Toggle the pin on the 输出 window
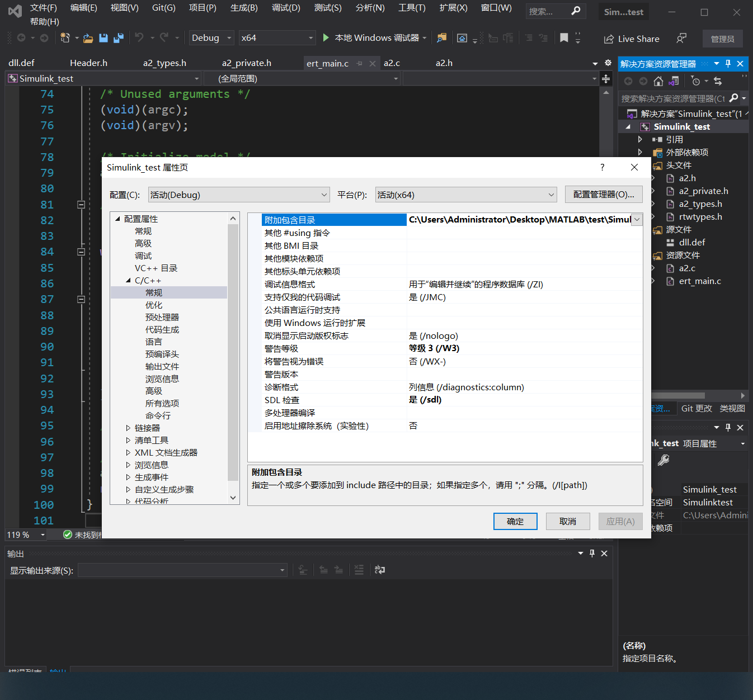The width and height of the screenshot is (753, 700). pos(592,553)
